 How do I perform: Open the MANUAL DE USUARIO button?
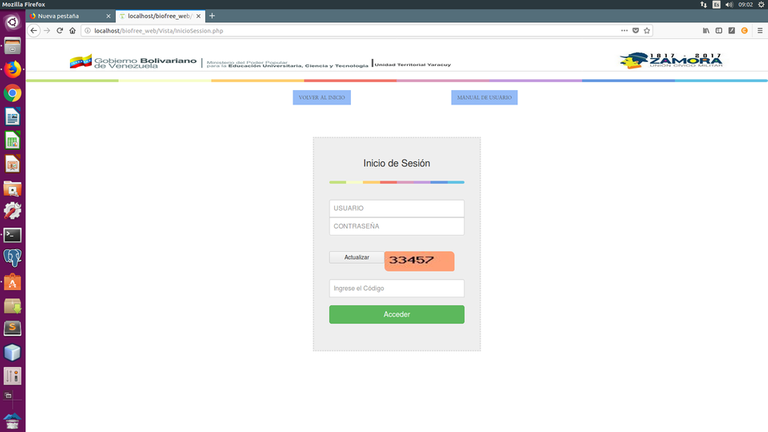484,97
